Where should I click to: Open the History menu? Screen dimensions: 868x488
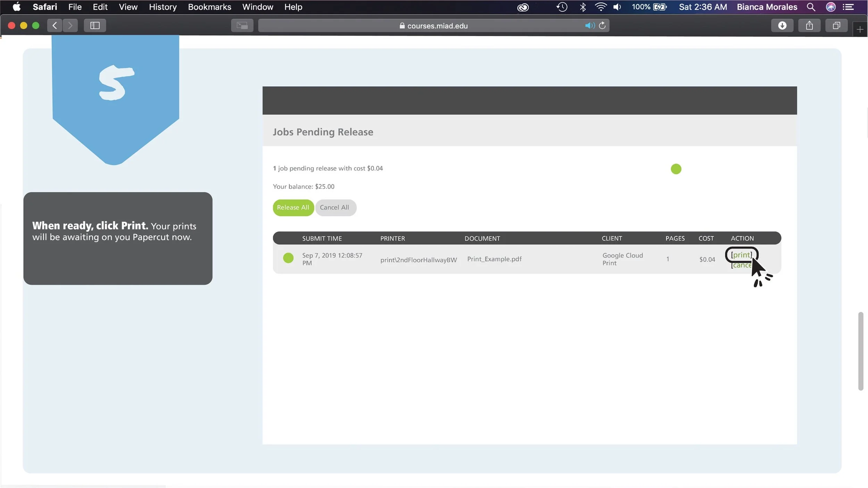pyautogui.click(x=162, y=7)
